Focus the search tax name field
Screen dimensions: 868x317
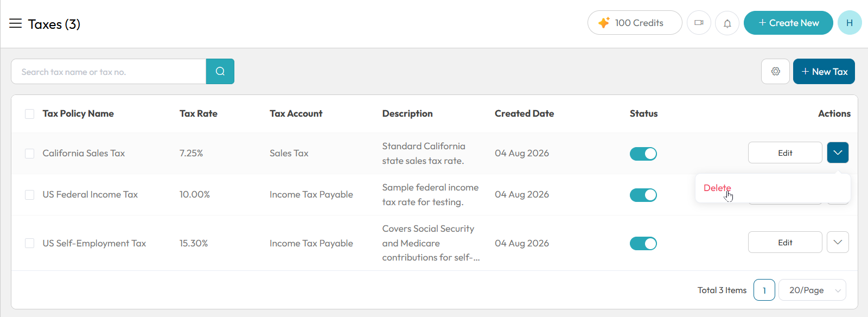click(108, 71)
